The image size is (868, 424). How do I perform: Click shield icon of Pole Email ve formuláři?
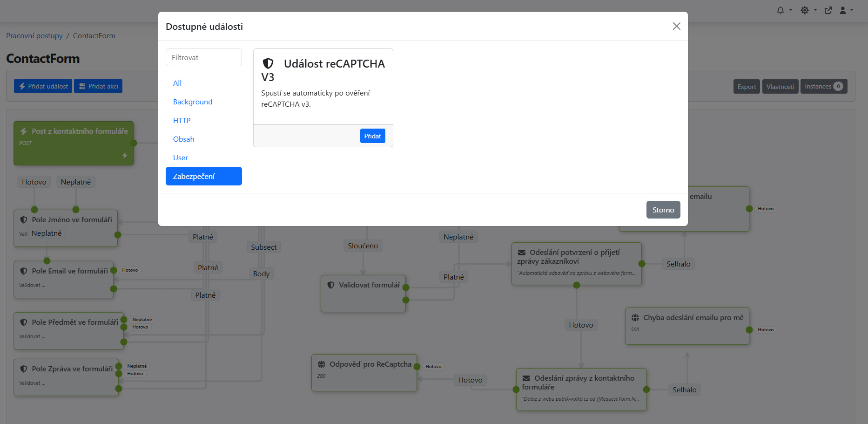click(24, 271)
